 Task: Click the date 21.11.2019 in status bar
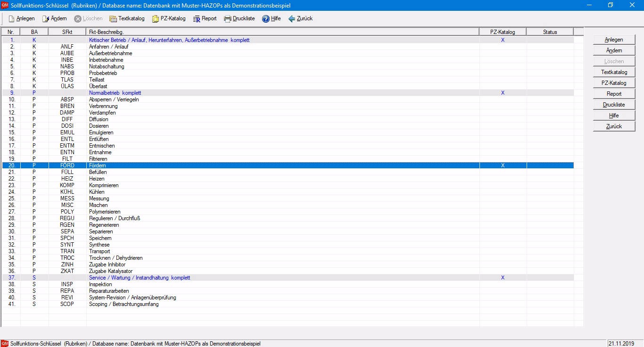tap(621, 344)
